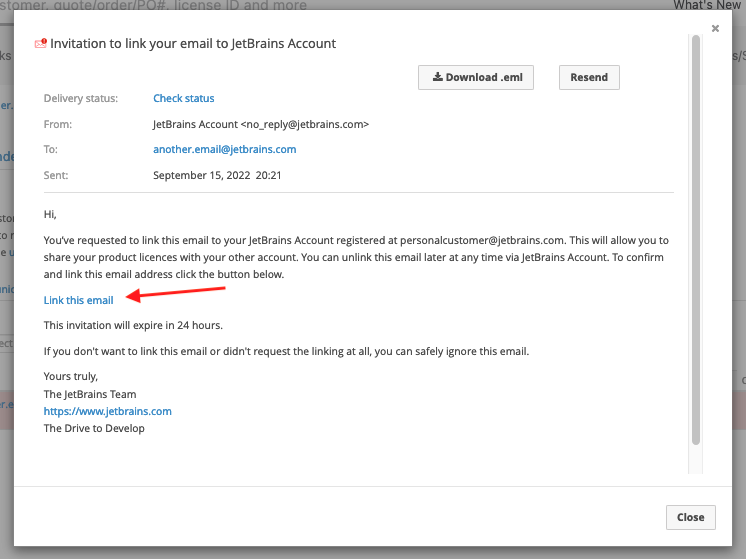Open What's New in the top bar
The image size is (746, 559).
[706, 6]
